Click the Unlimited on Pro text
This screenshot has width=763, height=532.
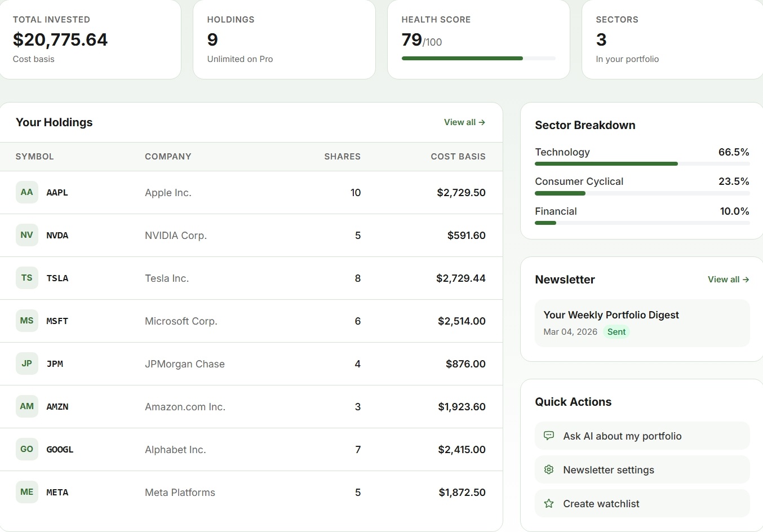click(240, 59)
